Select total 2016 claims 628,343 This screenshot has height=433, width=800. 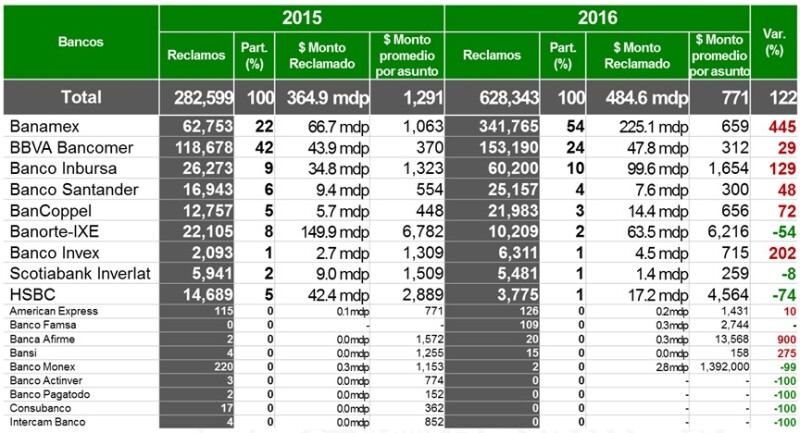tap(509, 97)
